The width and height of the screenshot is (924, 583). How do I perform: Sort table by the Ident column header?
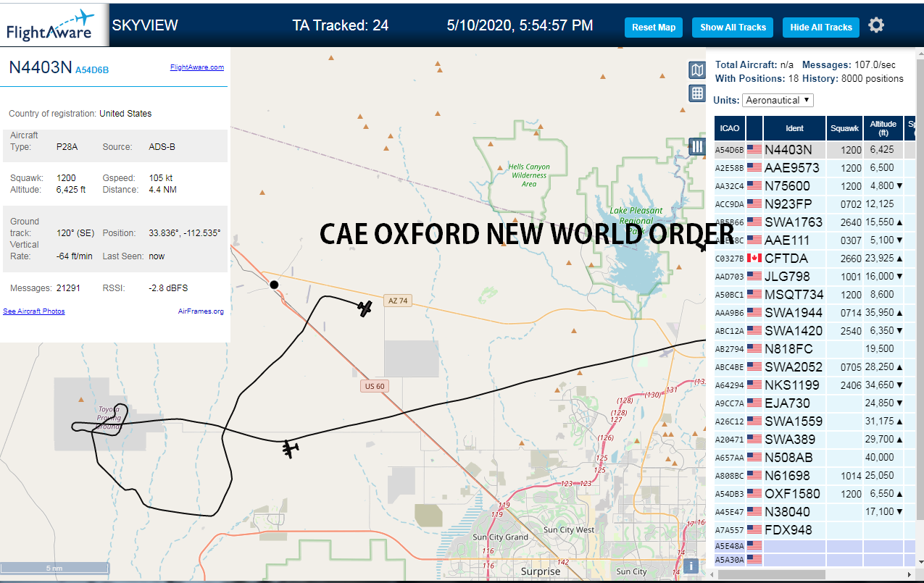[794, 128]
